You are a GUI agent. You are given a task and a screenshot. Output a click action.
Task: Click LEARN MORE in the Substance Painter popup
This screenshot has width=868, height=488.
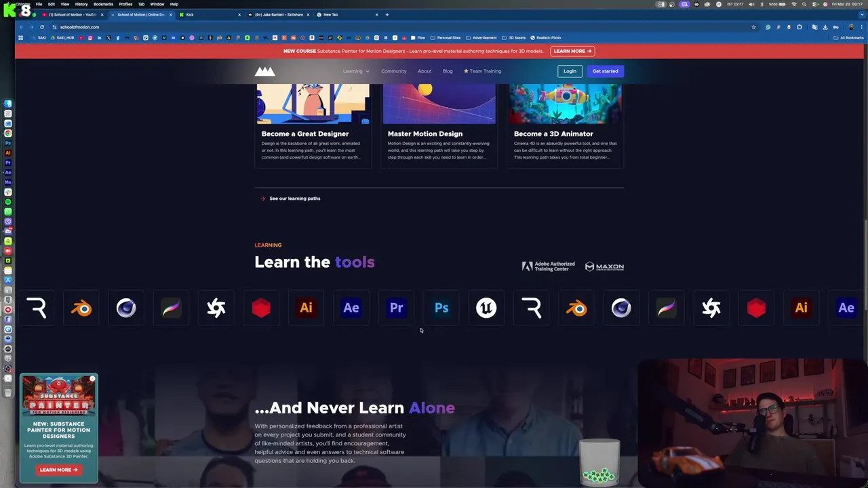click(x=58, y=470)
